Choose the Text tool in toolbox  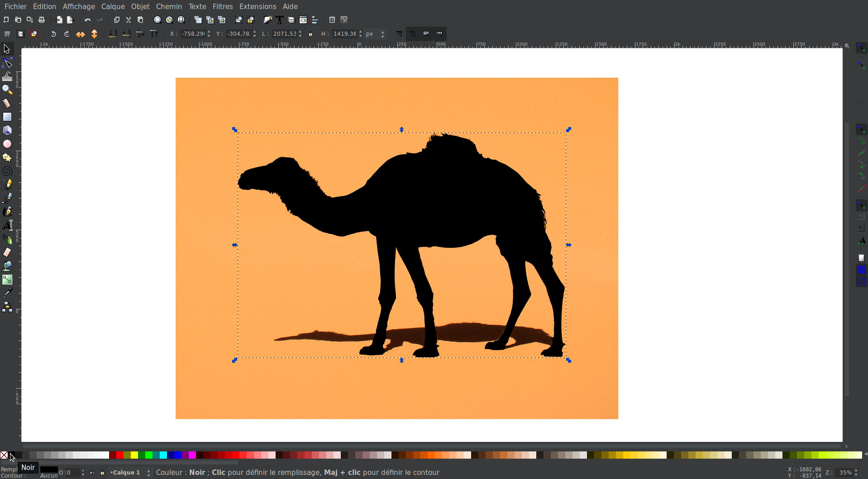click(7, 225)
